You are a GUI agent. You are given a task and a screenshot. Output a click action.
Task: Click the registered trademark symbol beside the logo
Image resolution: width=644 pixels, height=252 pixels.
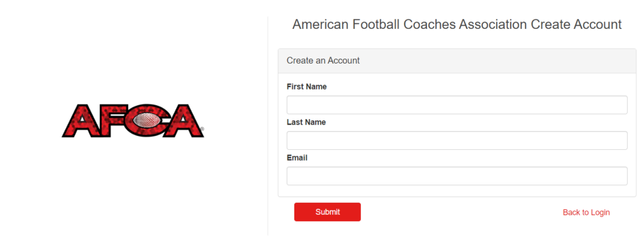tap(203, 129)
